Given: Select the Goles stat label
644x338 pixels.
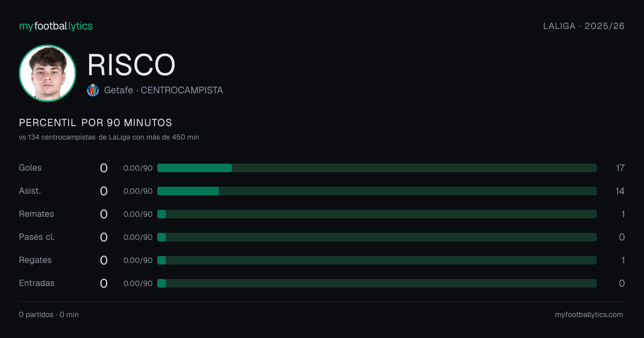Looking at the screenshot, I should pyautogui.click(x=30, y=168).
